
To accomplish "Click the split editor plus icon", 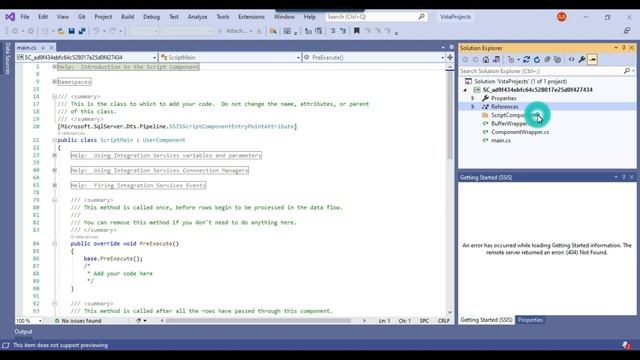I will click(x=450, y=57).
